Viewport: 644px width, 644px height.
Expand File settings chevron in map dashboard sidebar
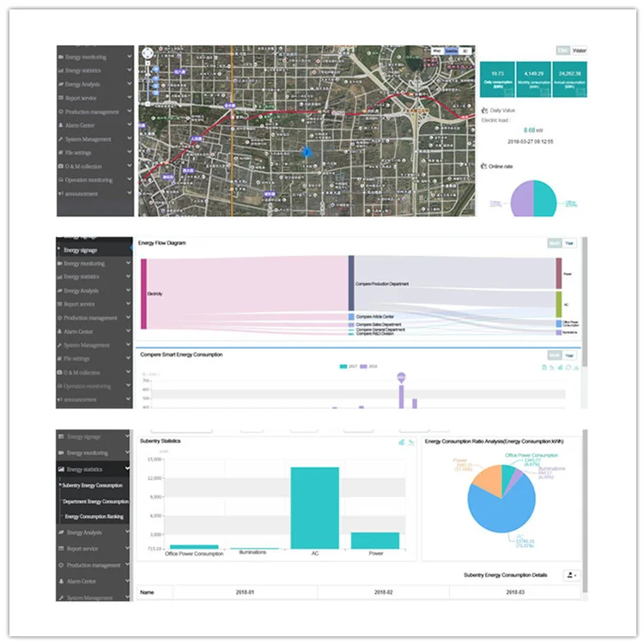(x=130, y=152)
